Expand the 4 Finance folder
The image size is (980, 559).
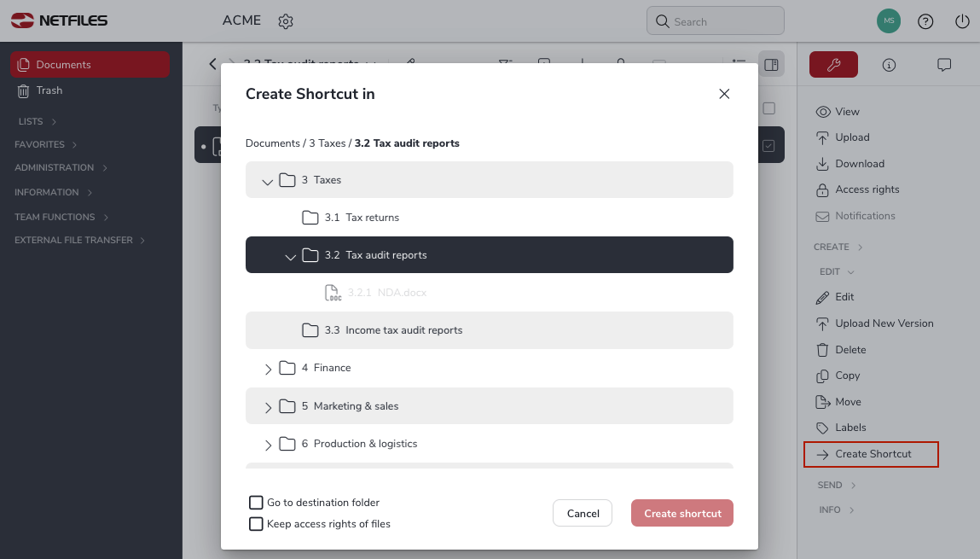tap(268, 369)
